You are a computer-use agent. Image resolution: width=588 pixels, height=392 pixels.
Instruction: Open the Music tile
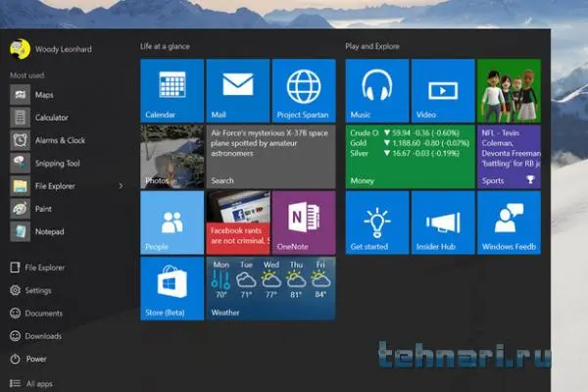(377, 90)
